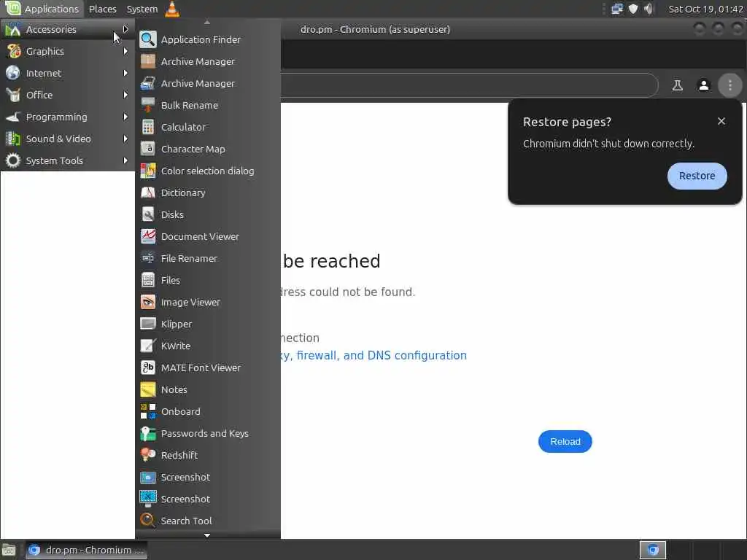Image resolution: width=747 pixels, height=560 pixels.
Task: Follow firewall and DNS configuration link
Action: click(x=374, y=355)
